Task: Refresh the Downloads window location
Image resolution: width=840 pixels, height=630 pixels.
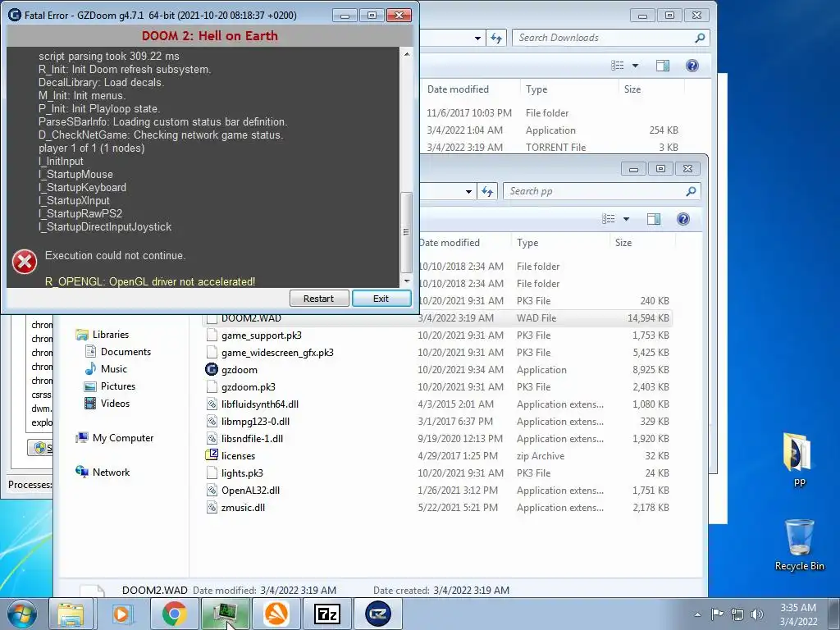Action: [496, 38]
